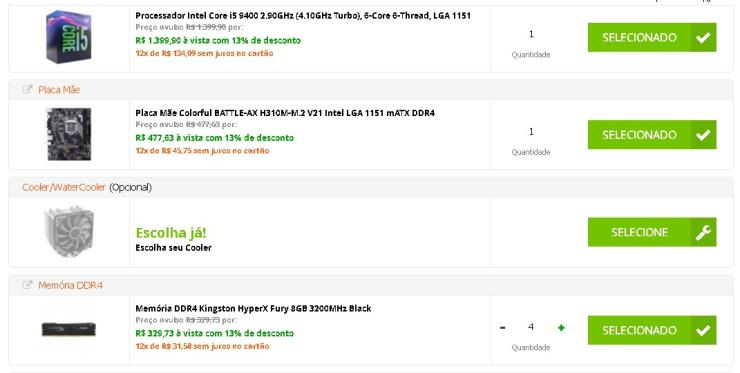Click the checkmark on the memory's SELECIONADO button
The width and height of the screenshot is (740, 373).
click(x=703, y=330)
